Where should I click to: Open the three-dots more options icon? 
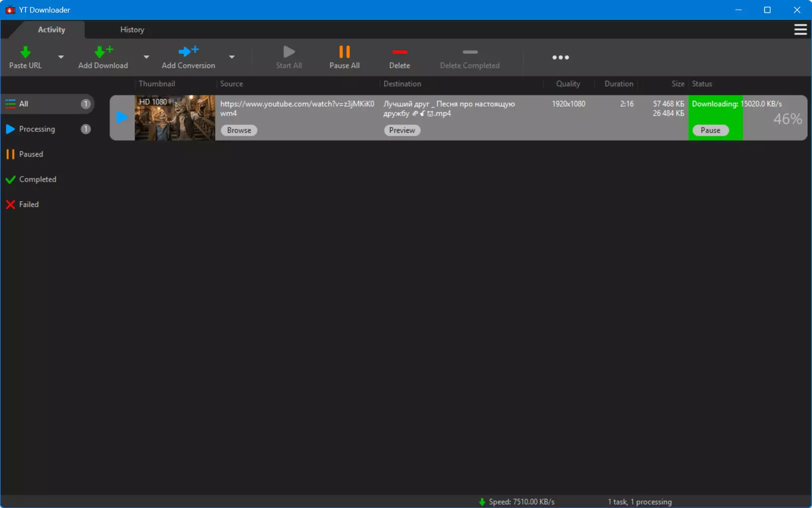tap(561, 57)
